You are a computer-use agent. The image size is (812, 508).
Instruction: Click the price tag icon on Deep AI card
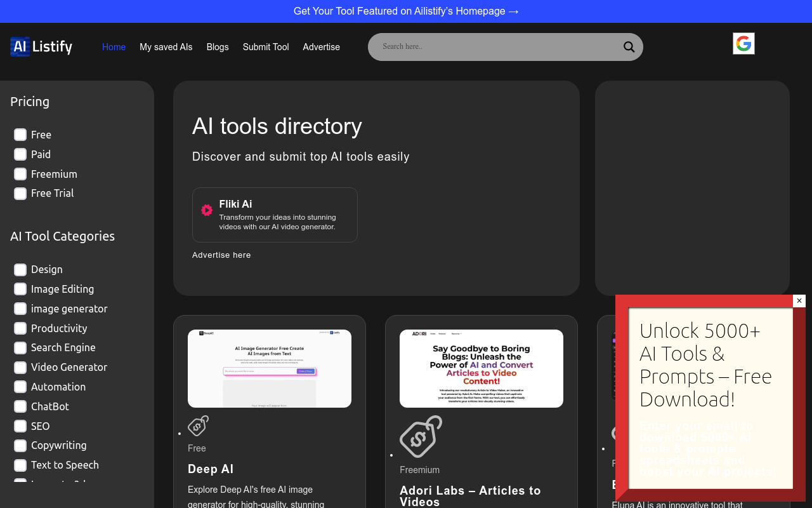[x=199, y=425]
